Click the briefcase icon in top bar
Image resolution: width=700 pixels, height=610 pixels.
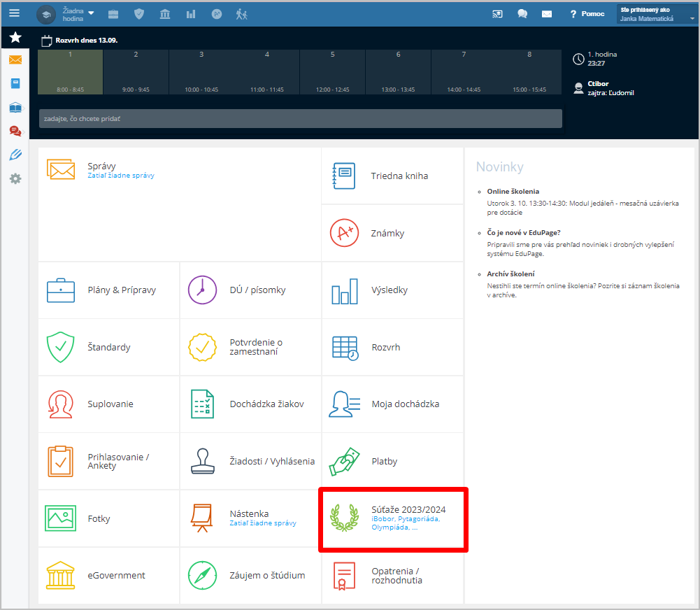pos(113,14)
